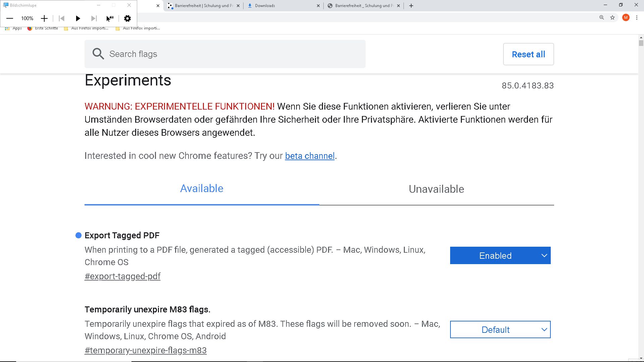Open Chrome three-dot menu

[637, 17]
